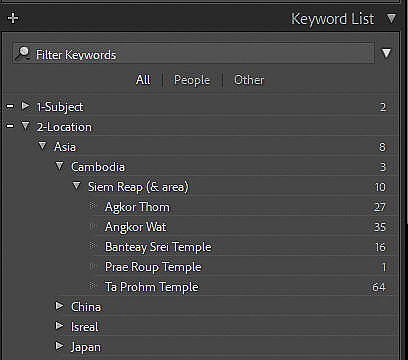Toggle the minus mark beside 1-Subject
The width and height of the screenshot is (408, 360).
click(10, 107)
